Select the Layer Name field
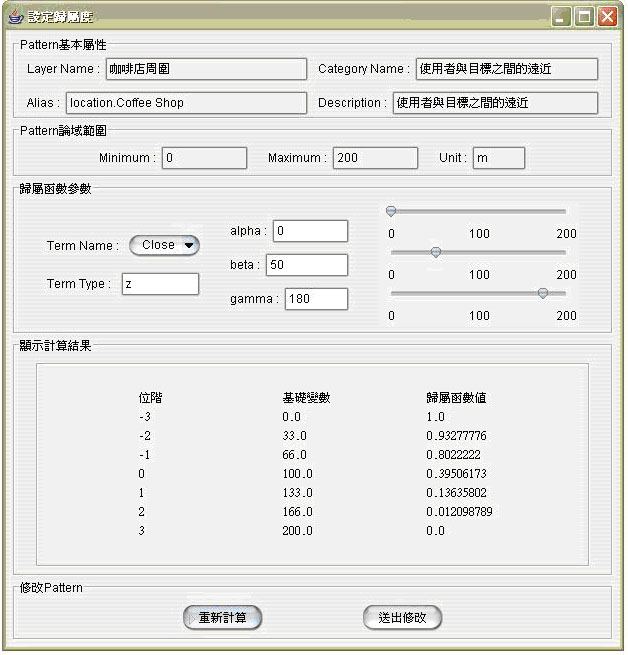The height and width of the screenshot is (655, 628). click(205, 69)
